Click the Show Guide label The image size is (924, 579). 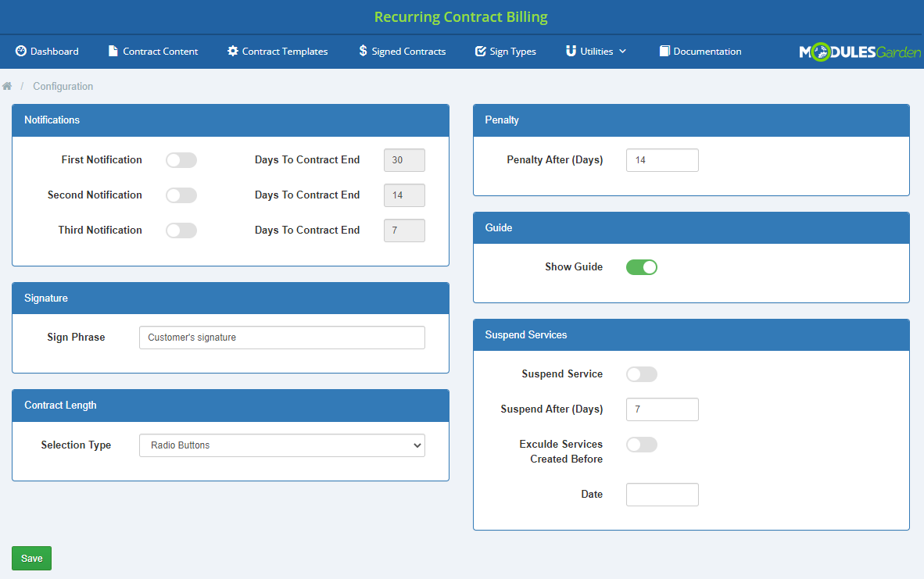573,266
